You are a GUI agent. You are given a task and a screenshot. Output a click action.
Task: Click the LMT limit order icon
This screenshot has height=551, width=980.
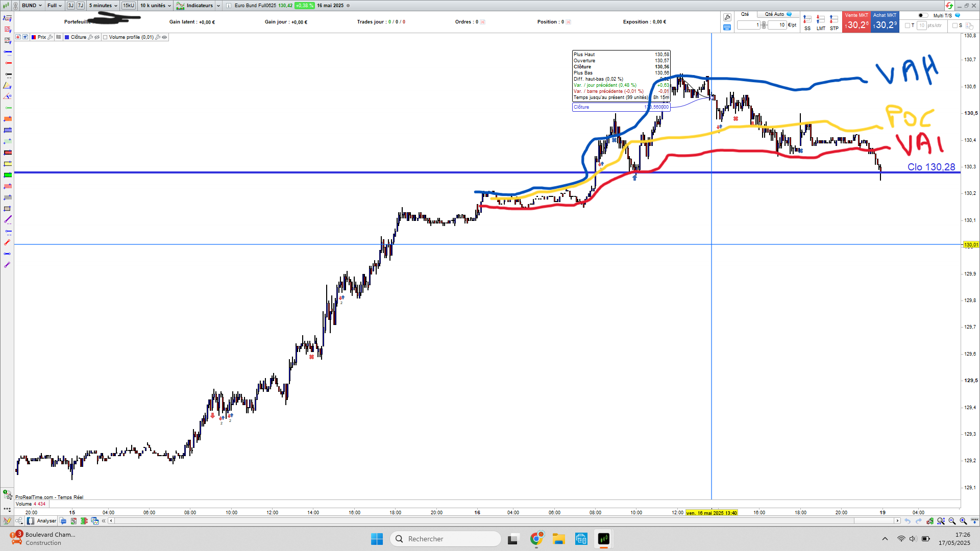click(820, 19)
